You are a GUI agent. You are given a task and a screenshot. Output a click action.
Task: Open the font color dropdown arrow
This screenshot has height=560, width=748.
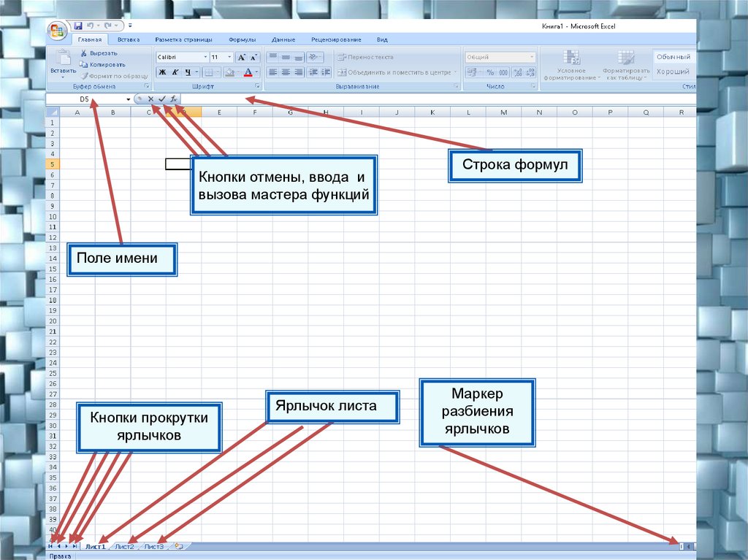(x=256, y=72)
